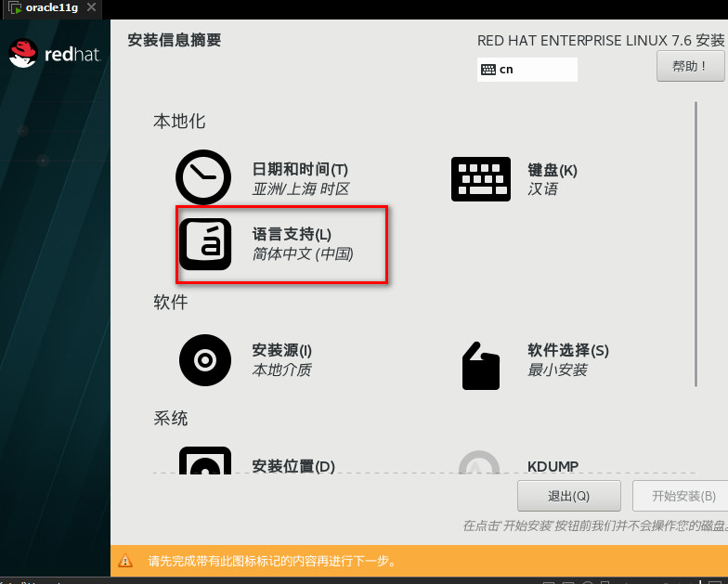Click the 开始安装(B) begin installation button
Screen dimensions: 728x584
coord(682,496)
